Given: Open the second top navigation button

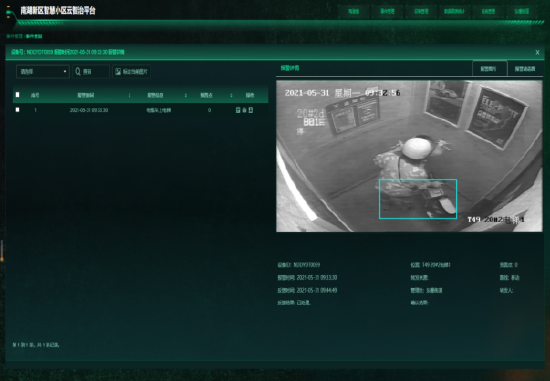Looking at the screenshot, I should 387,11.
